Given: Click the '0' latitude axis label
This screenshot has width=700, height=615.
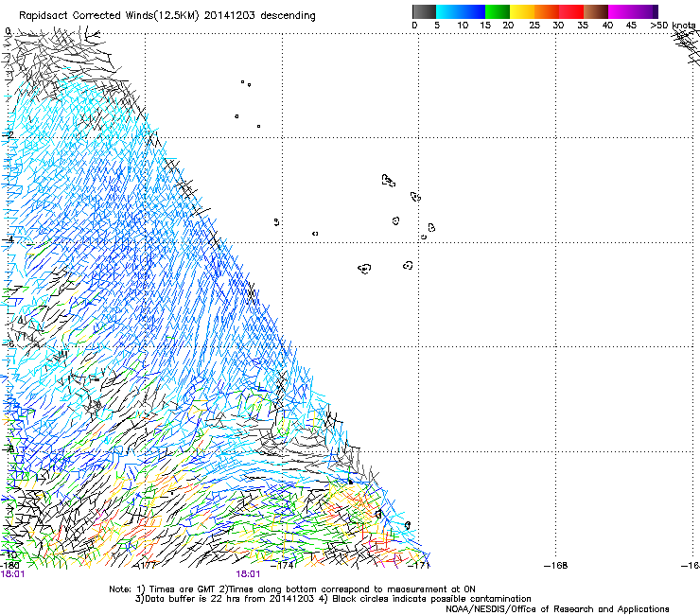Looking at the screenshot, I should 8,31.
